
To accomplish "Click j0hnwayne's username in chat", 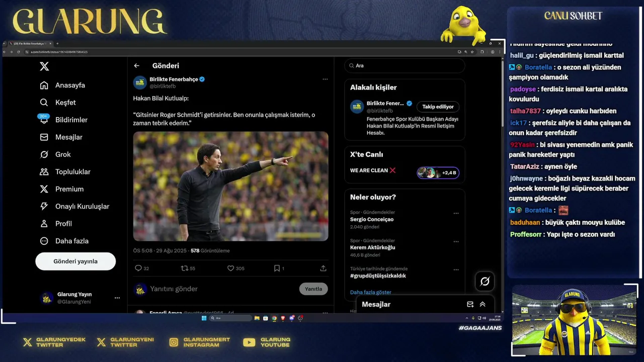I will pos(526,178).
